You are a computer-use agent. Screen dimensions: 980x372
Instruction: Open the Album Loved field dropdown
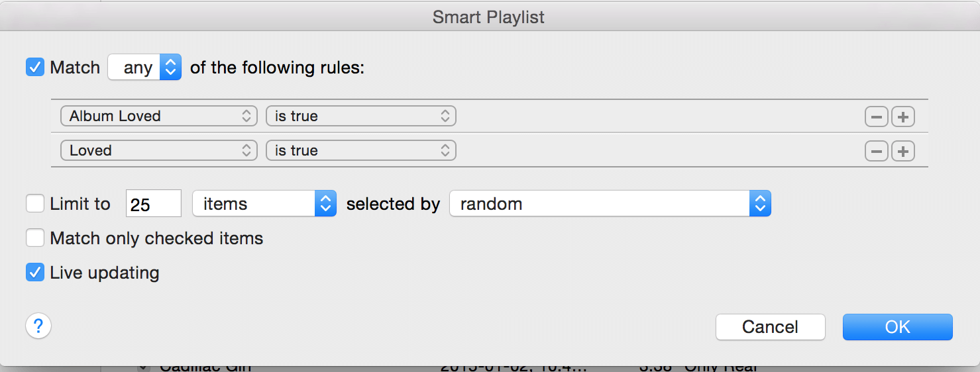158,116
